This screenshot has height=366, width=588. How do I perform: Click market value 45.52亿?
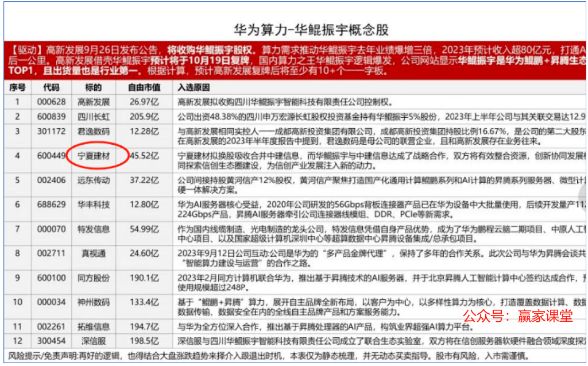(x=144, y=155)
